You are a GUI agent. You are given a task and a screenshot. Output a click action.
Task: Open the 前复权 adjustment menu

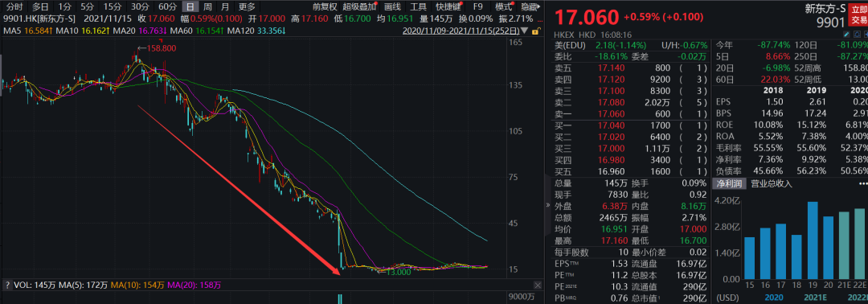pyautogui.click(x=324, y=7)
